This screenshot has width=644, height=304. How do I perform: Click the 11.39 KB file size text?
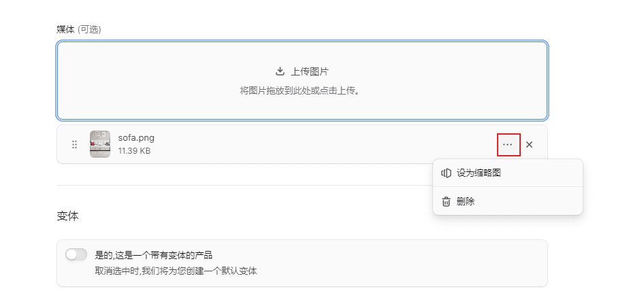[x=134, y=151]
